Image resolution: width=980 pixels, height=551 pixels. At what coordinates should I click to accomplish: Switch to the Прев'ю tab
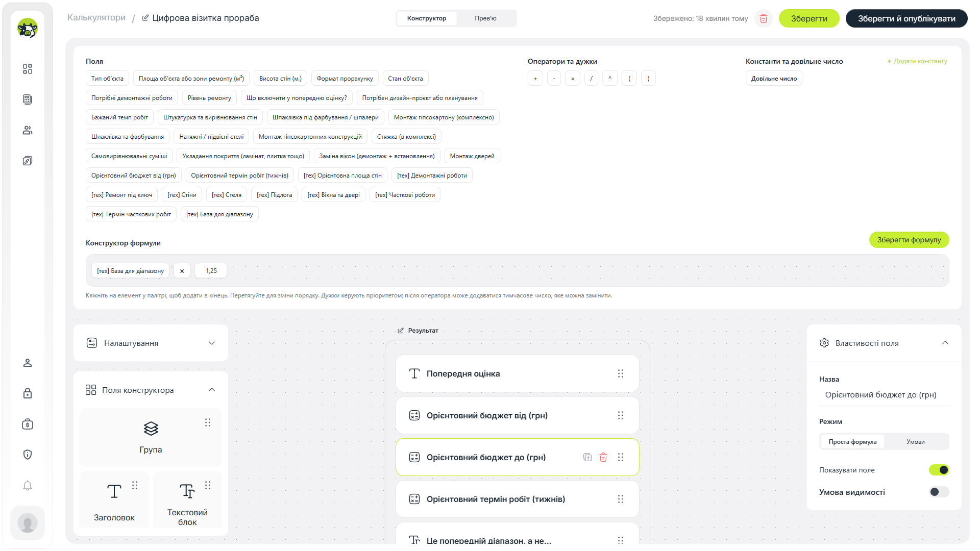pos(485,18)
